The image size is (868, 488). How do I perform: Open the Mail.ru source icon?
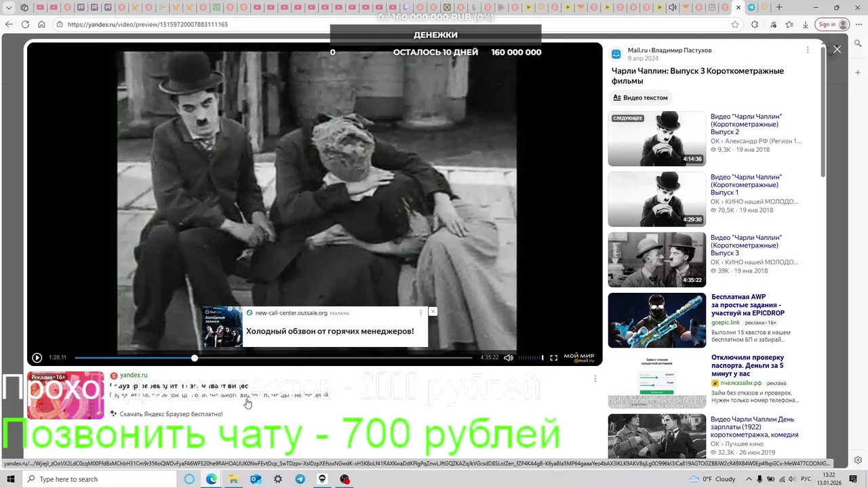[x=616, y=54]
